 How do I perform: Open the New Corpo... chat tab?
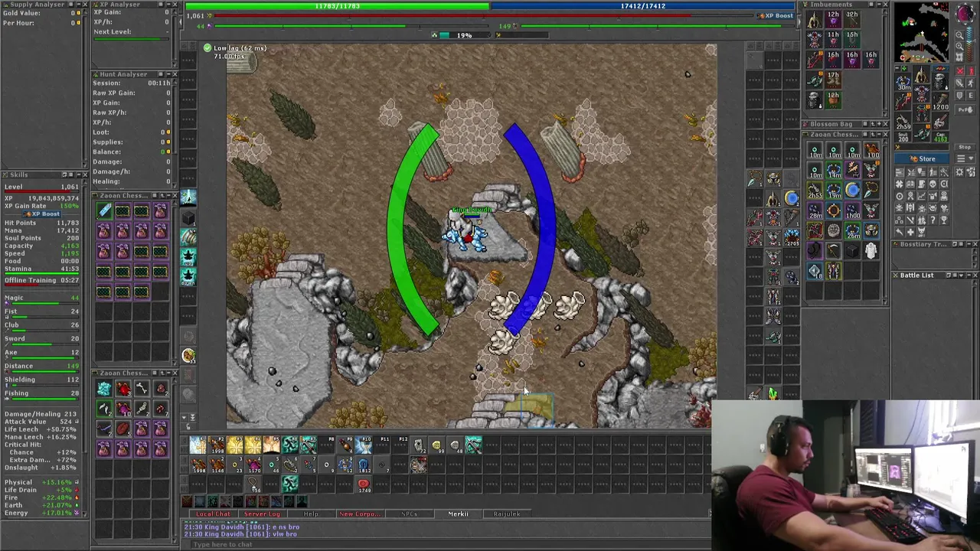tap(359, 514)
